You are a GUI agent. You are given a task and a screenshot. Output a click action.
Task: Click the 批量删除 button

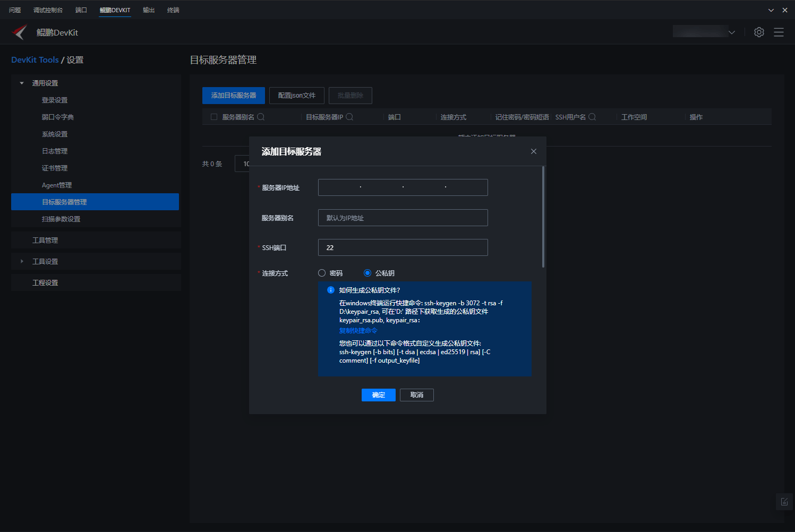(x=351, y=96)
